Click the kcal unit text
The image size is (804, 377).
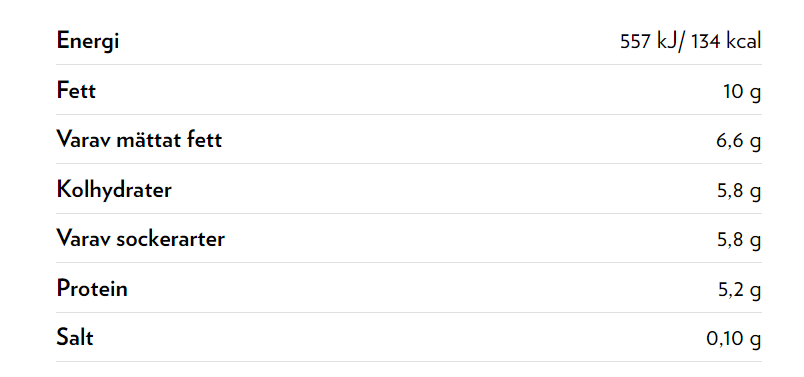(743, 42)
